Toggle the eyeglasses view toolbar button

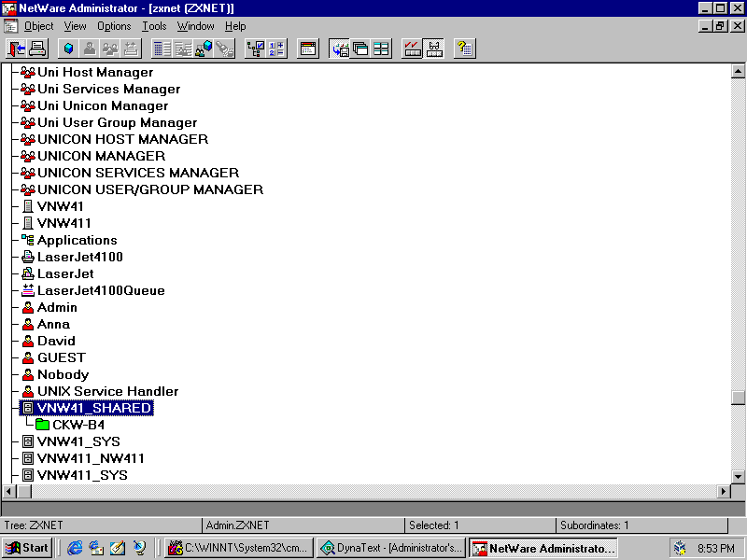433,49
